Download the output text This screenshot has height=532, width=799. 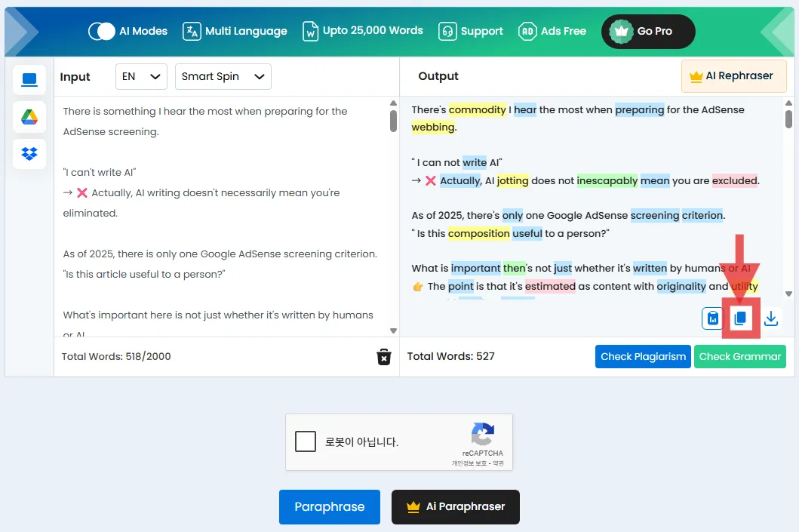point(771,318)
